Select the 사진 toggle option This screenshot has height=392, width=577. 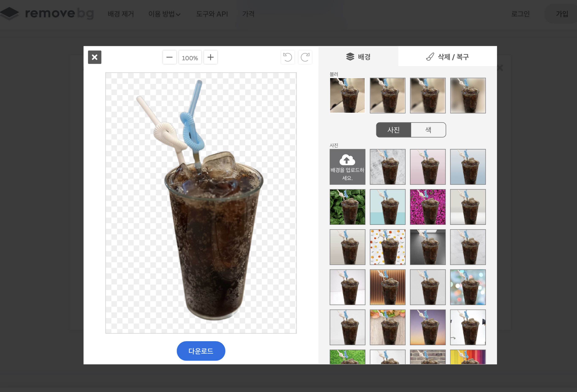click(x=393, y=130)
